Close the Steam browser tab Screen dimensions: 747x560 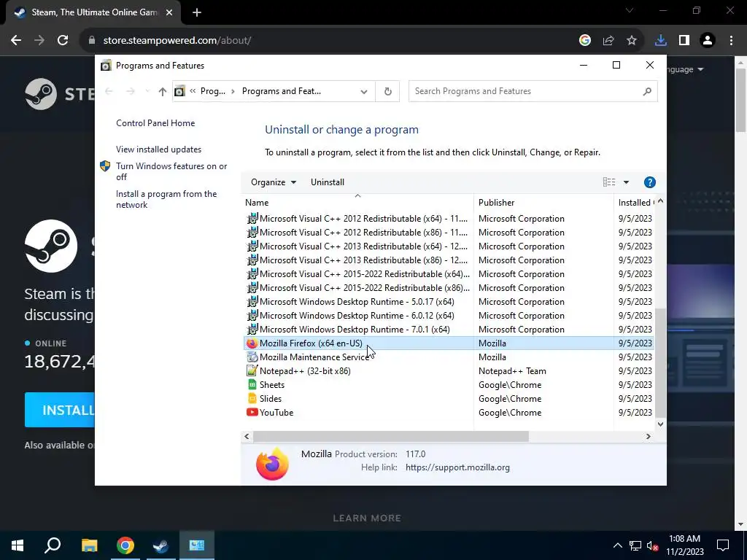[x=169, y=13]
